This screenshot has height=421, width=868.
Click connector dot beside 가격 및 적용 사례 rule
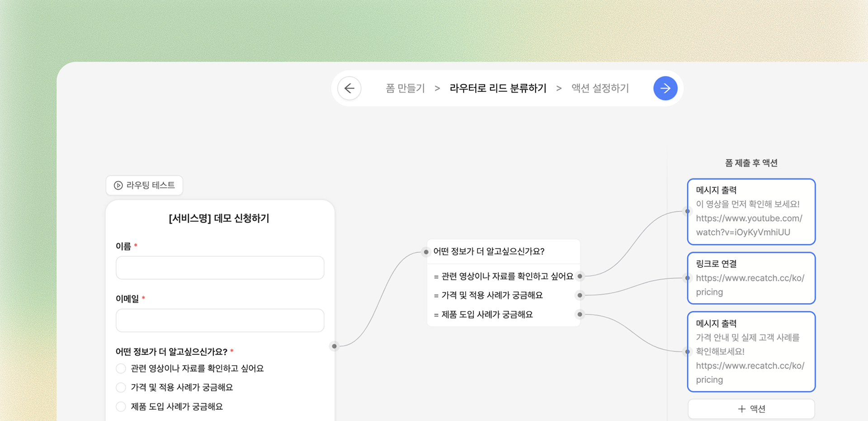[x=580, y=295]
